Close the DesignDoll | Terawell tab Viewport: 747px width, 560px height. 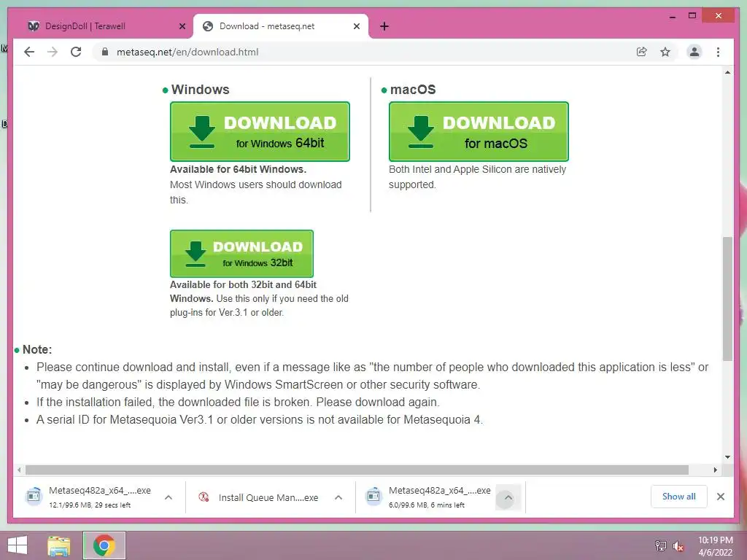(182, 26)
